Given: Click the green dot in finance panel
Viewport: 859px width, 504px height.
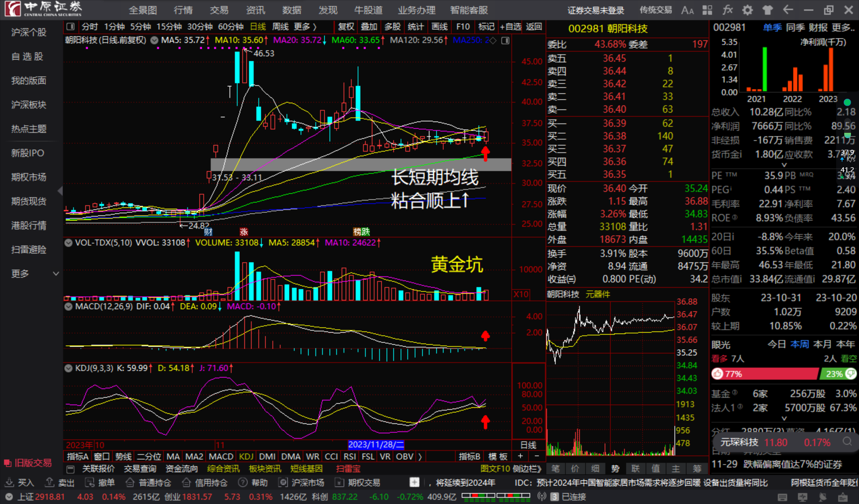Looking at the screenshot, I should (847, 102).
